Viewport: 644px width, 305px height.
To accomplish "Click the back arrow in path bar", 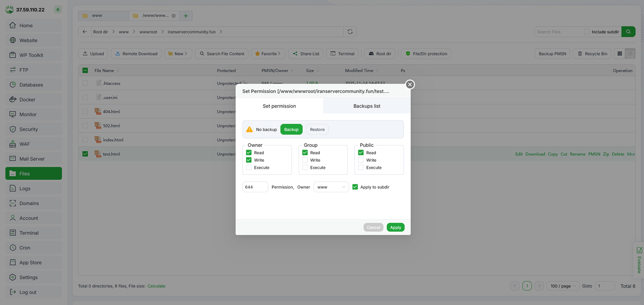I will point(85,32).
